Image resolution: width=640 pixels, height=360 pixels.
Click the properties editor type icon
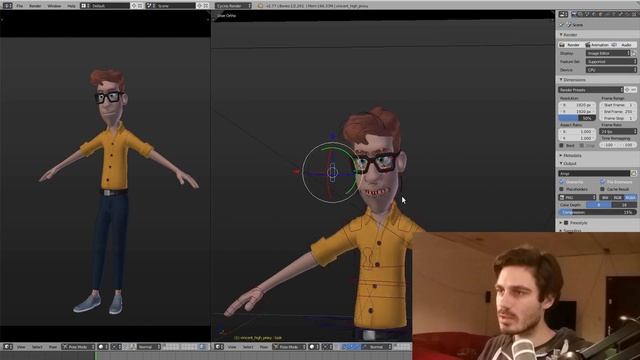pos(563,14)
